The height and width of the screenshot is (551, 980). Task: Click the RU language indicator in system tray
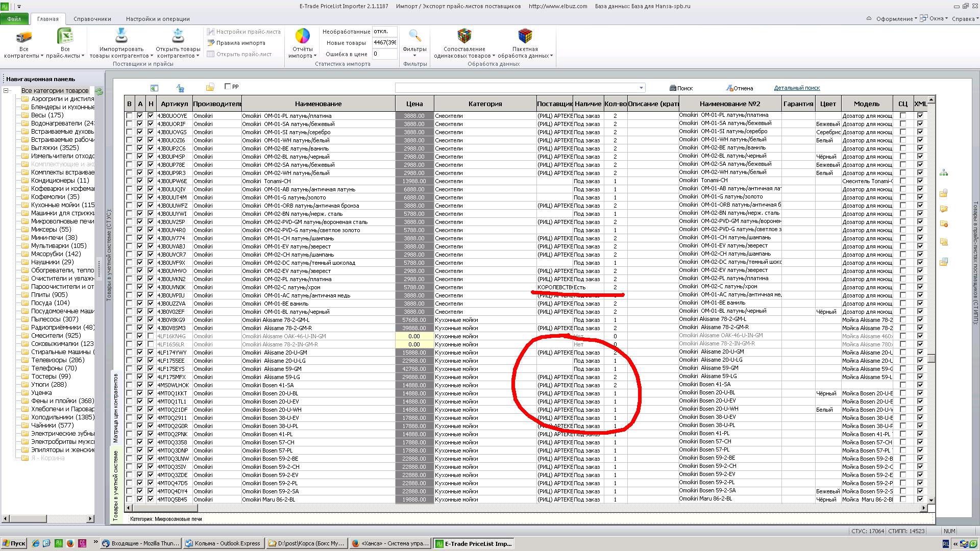point(946,544)
